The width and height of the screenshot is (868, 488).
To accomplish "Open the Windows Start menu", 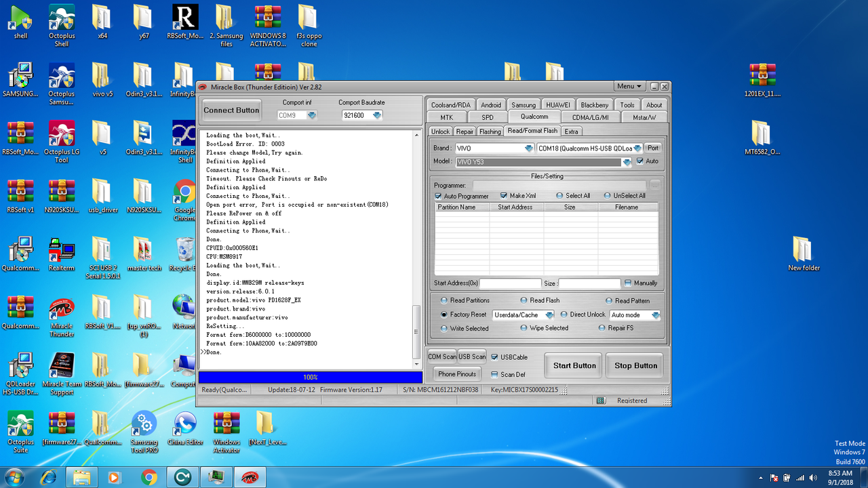I will (x=14, y=476).
